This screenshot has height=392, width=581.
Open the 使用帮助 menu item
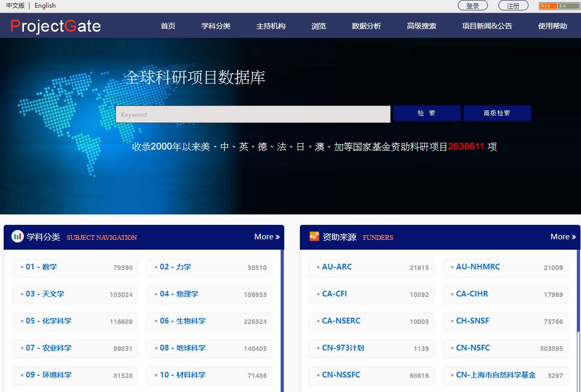pyautogui.click(x=552, y=26)
